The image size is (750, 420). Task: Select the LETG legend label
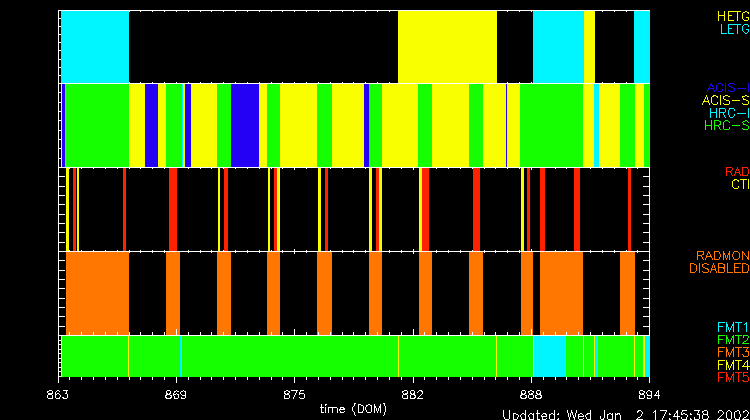[733, 30]
